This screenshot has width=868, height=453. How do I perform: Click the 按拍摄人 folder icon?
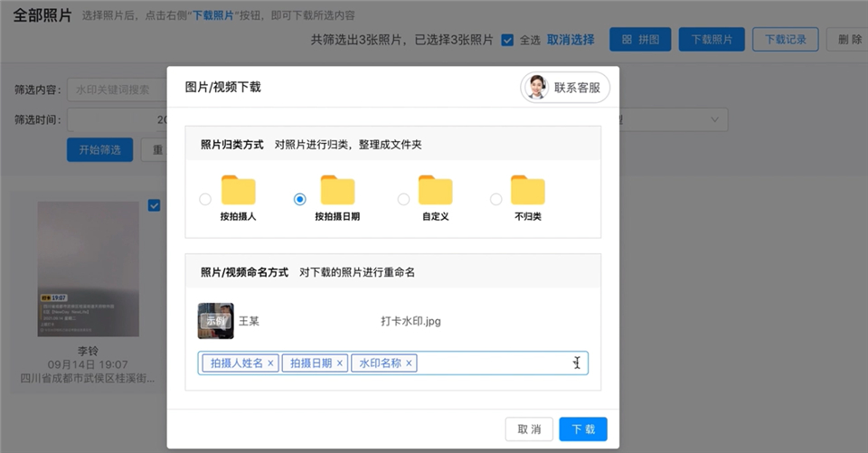tap(239, 191)
